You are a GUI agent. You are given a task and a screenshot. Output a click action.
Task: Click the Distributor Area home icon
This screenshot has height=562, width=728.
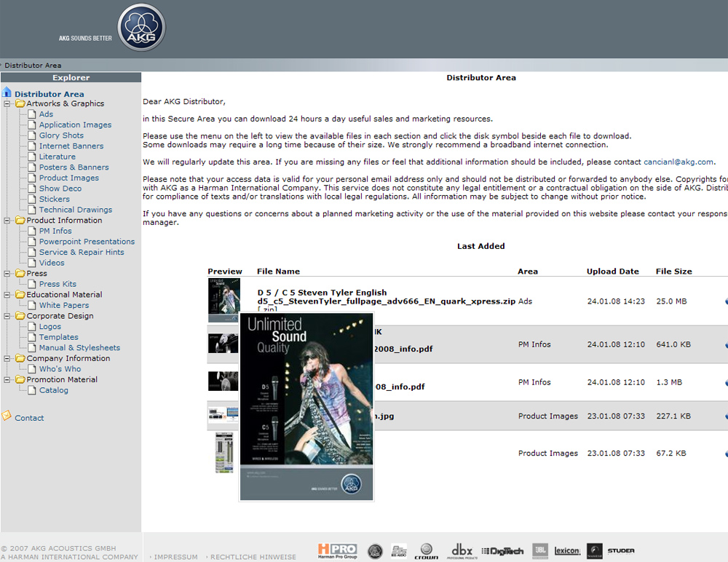coord(7,93)
